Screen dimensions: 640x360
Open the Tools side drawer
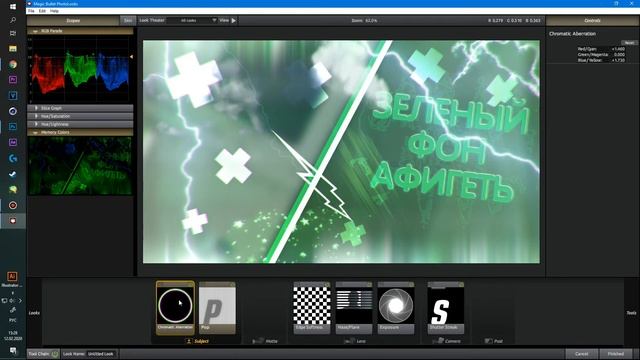pyautogui.click(x=631, y=313)
